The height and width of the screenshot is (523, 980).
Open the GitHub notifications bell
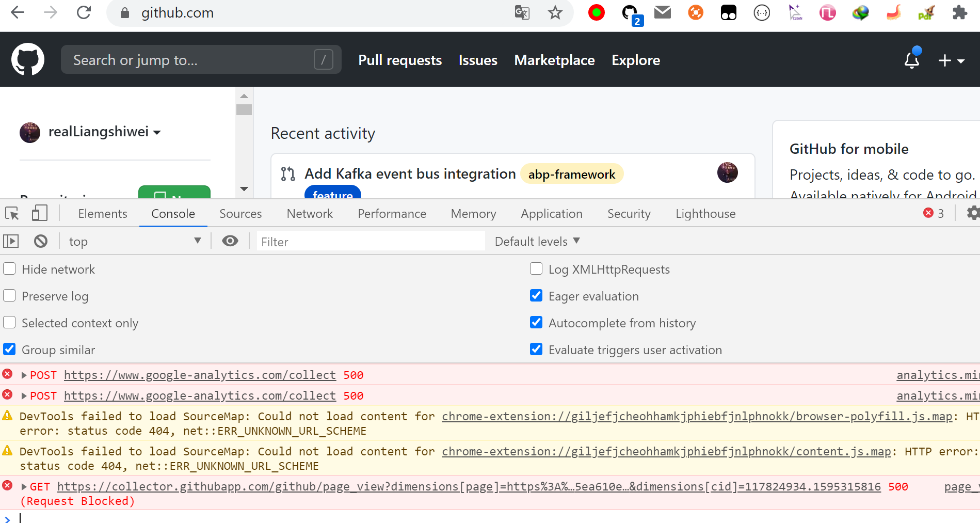pyautogui.click(x=912, y=60)
